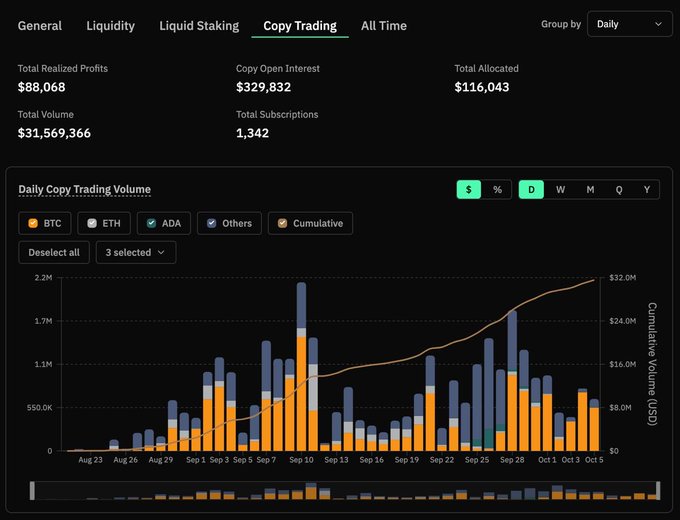Select the W weekly interval
The height and width of the screenshot is (520, 680).
pyautogui.click(x=560, y=190)
